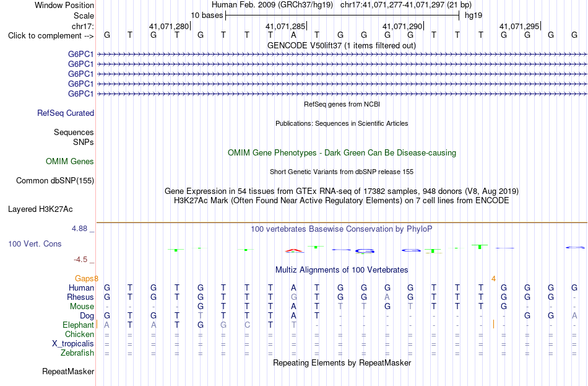Click the Gaps row label
This screenshot has width=588, height=386.
pos(84,279)
